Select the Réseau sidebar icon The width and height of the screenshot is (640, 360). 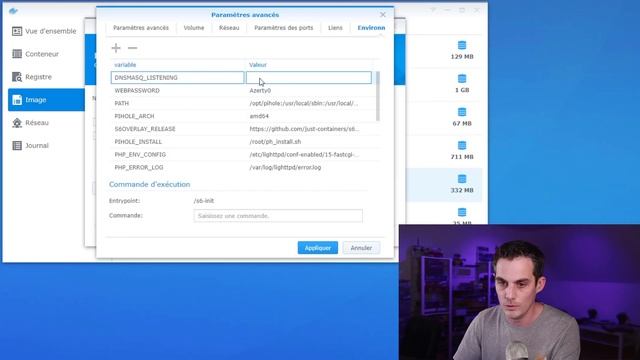point(17,122)
